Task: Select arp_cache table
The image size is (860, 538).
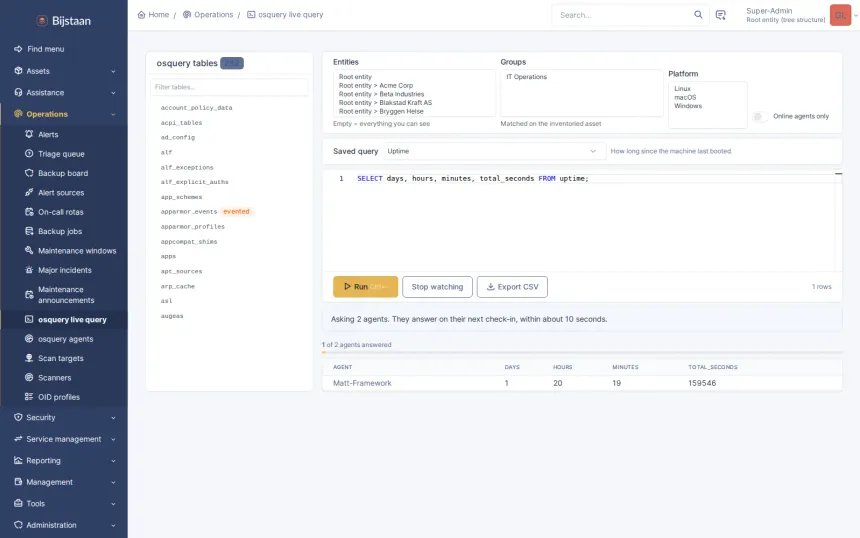Action: point(178,286)
